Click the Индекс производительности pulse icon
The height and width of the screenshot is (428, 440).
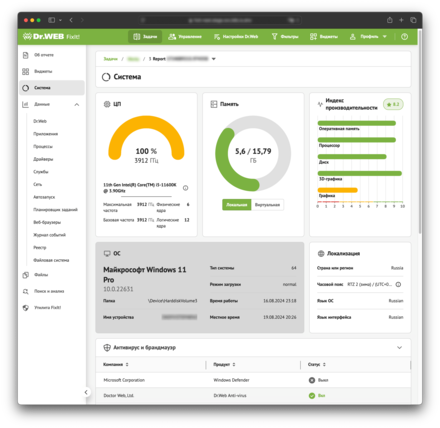pyautogui.click(x=320, y=104)
